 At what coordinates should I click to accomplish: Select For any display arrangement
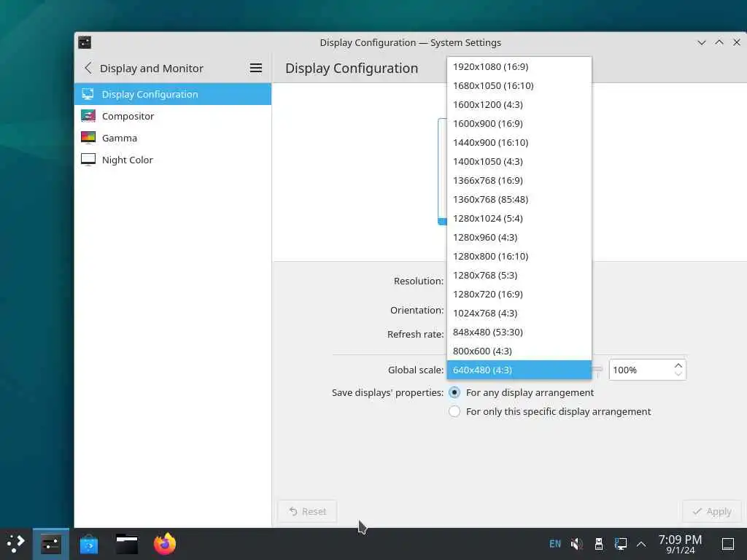pos(522,392)
